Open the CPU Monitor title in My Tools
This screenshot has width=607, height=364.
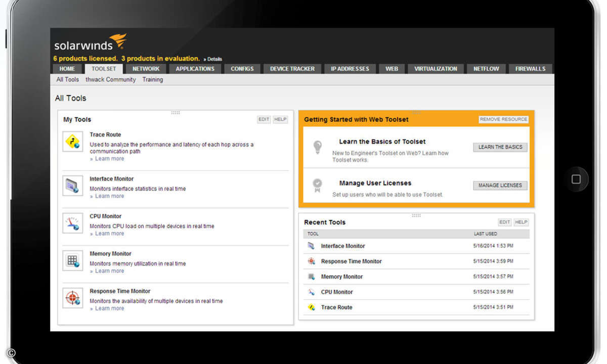pos(106,216)
